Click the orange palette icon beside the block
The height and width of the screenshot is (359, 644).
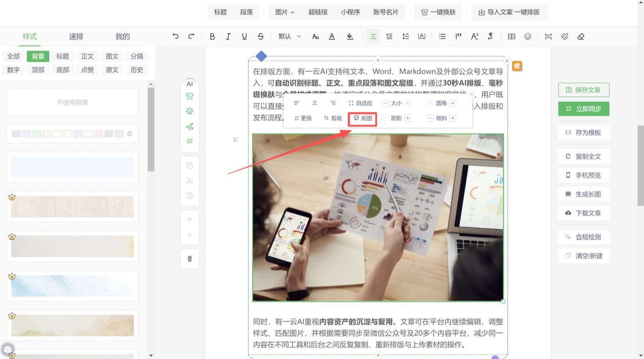click(517, 66)
